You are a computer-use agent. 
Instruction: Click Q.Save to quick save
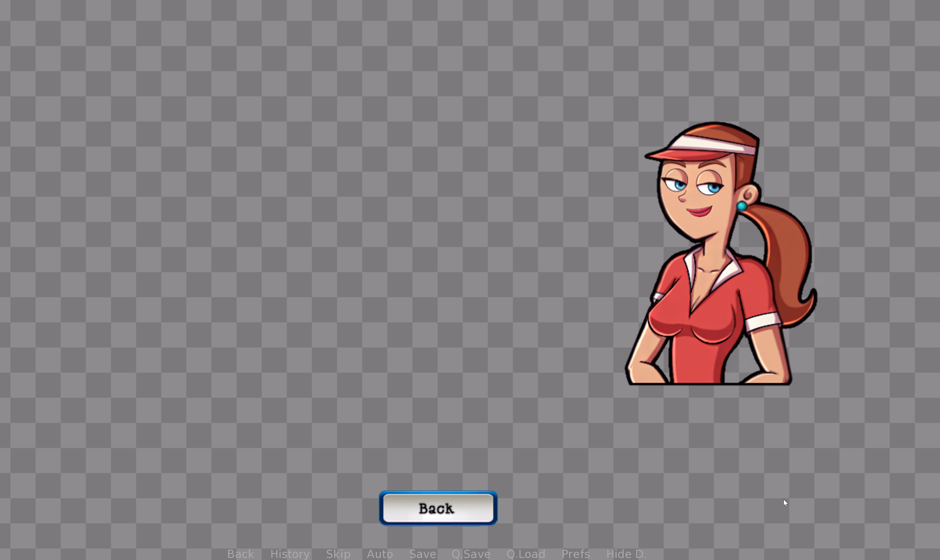click(x=471, y=553)
